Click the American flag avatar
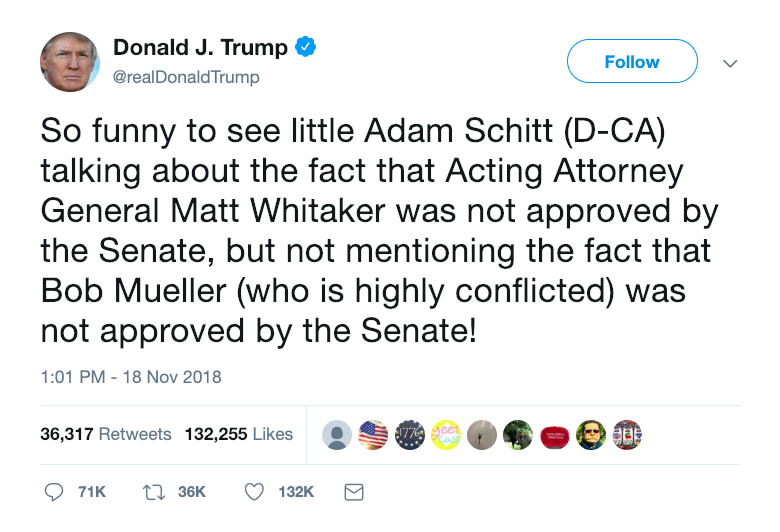 tap(373, 435)
